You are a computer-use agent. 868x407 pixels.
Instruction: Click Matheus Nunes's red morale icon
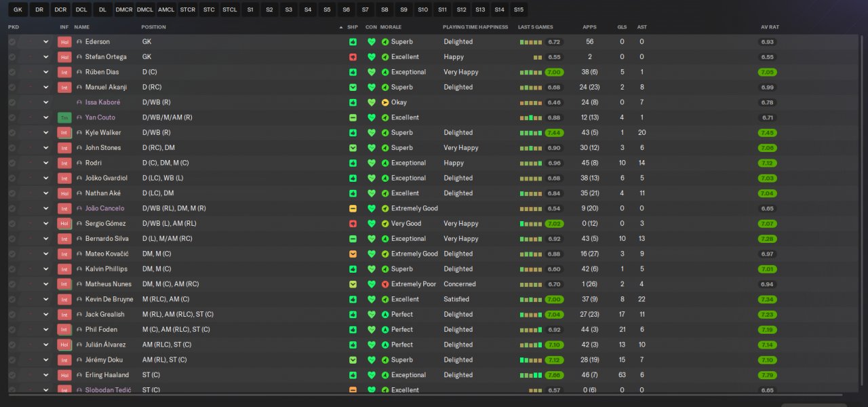click(385, 284)
